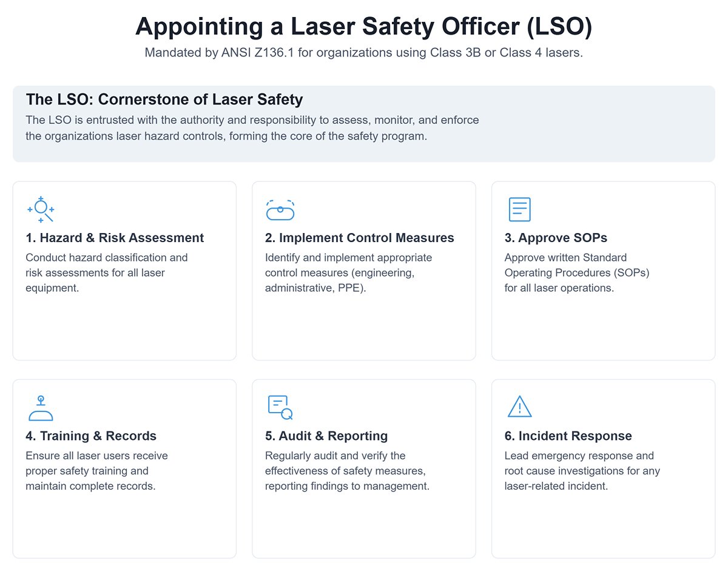
Task: Click the magnifier icon on Hazard & Risk Assessment
Action: pyautogui.click(x=41, y=209)
